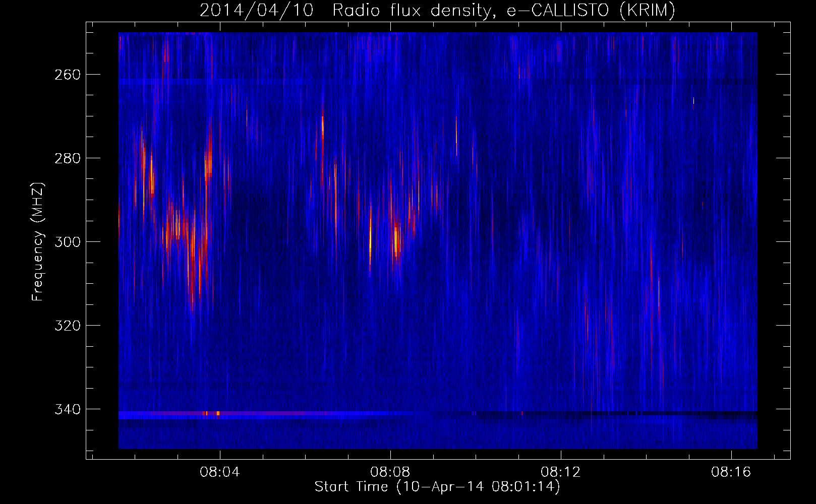Click the 08:16 time tick label
816x504 pixels.
[731, 472]
